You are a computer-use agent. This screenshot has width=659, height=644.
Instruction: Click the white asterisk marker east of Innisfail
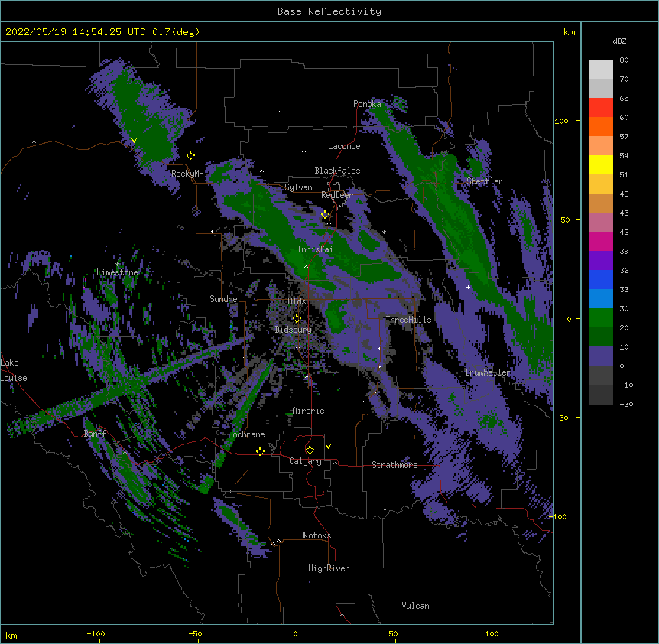pos(384,233)
